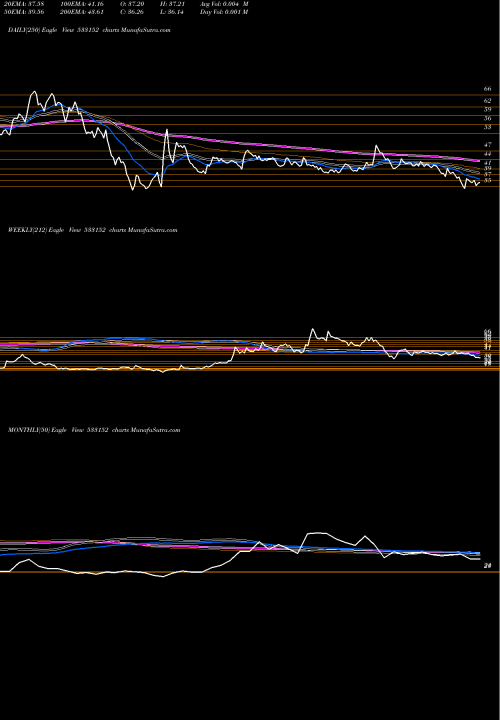Click the Avg Vol readout
Image resolution: width=500 pixels, height=720 pixels.
pos(225,4)
